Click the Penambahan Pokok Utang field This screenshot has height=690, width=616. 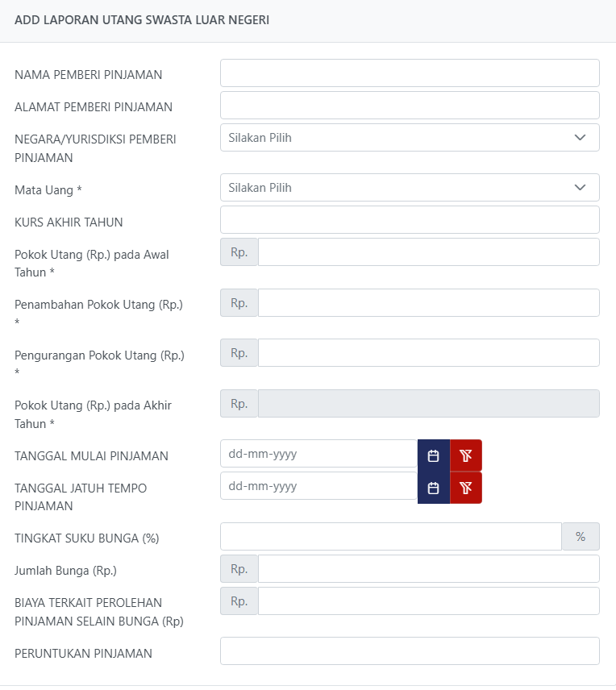(428, 303)
